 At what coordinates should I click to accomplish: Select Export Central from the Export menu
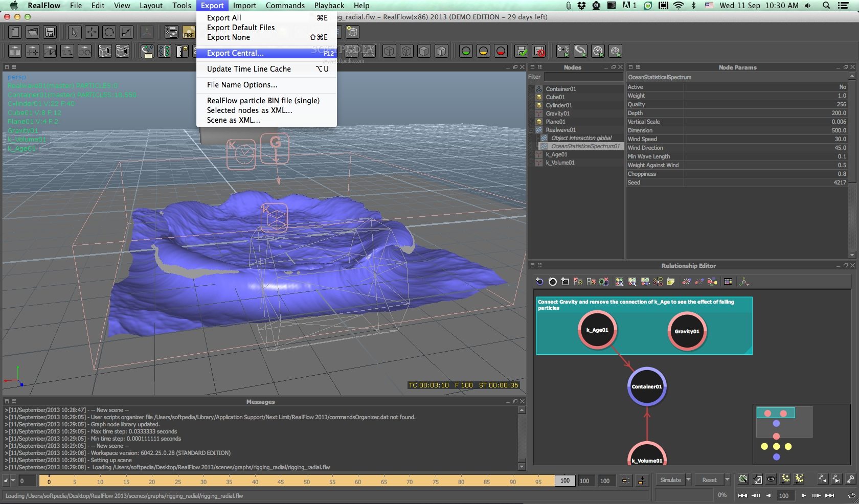coord(235,53)
